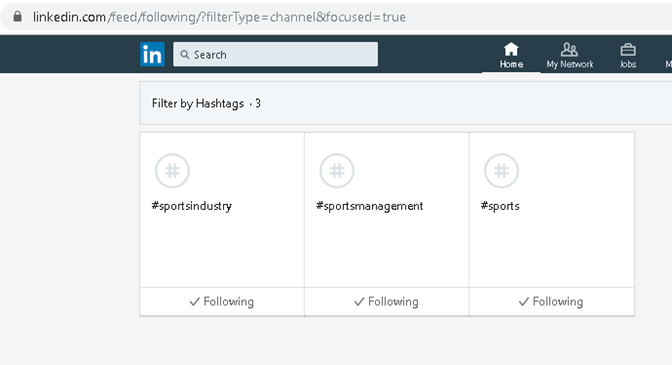The width and height of the screenshot is (672, 365).
Task: Open the #sports hashtag link
Action: click(x=500, y=206)
